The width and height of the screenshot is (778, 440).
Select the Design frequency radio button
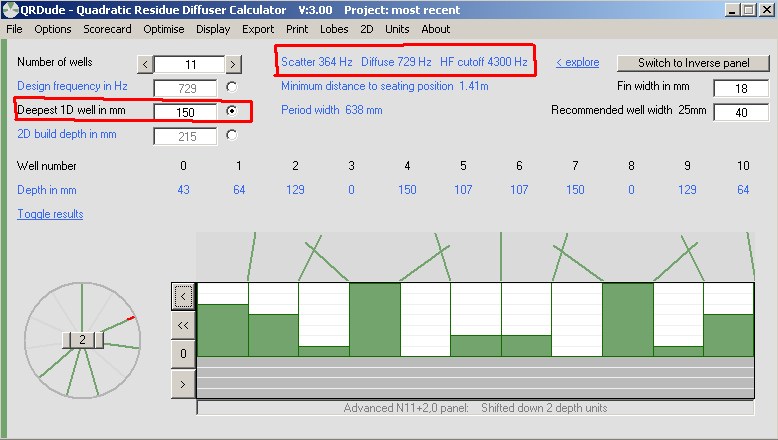(x=231, y=87)
